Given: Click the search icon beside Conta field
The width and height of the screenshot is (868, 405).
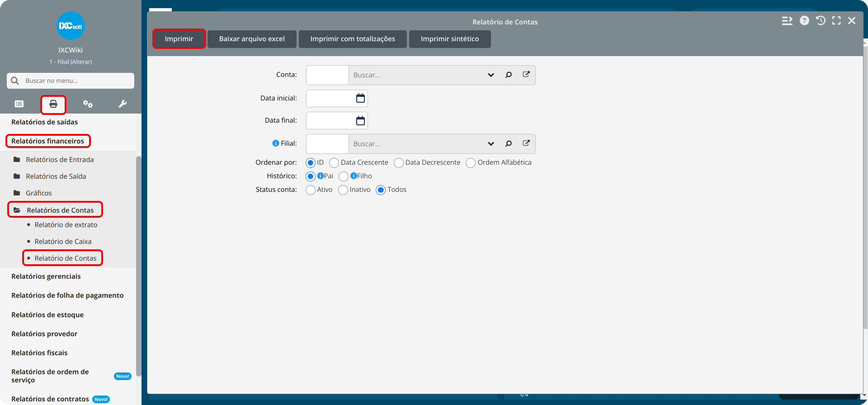Looking at the screenshot, I should [x=509, y=75].
